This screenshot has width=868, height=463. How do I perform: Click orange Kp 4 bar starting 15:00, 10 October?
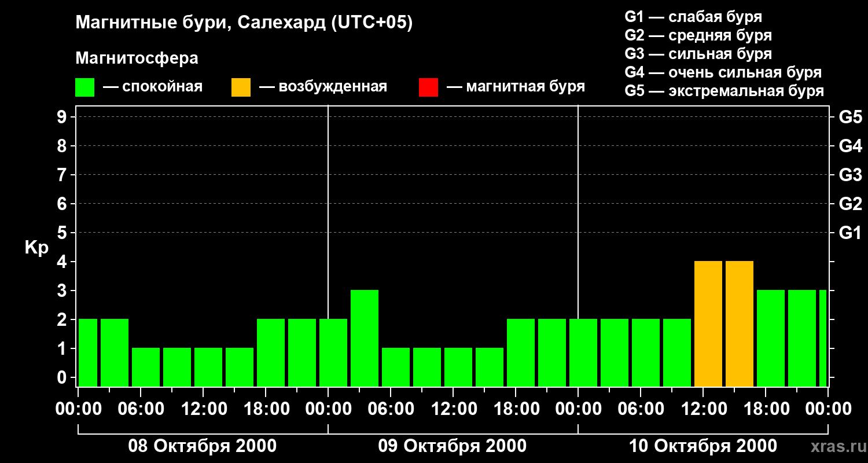coord(740,324)
